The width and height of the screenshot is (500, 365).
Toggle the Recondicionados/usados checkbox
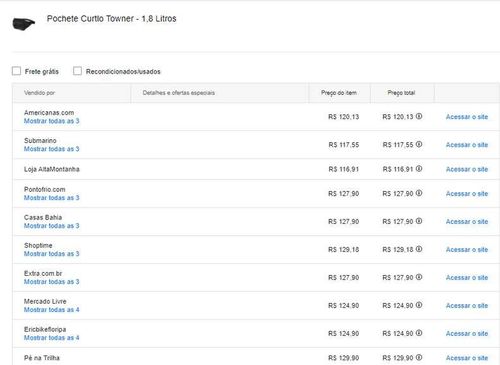(x=77, y=71)
